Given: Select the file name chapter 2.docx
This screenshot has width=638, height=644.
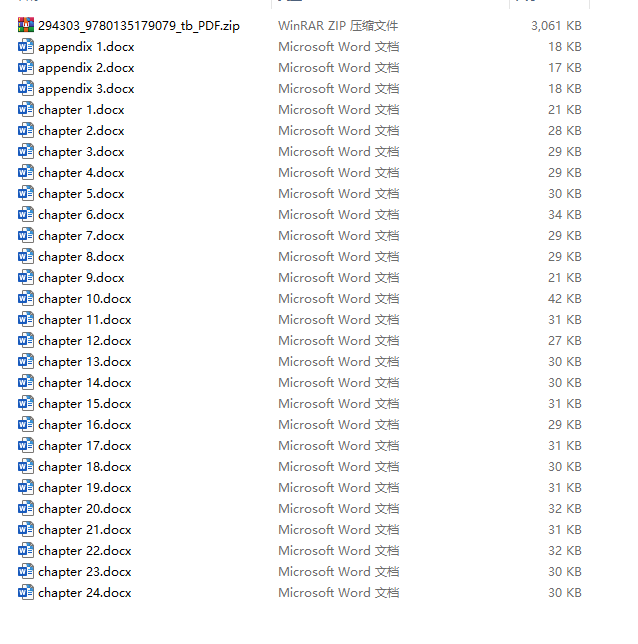Looking at the screenshot, I should pos(81,131).
